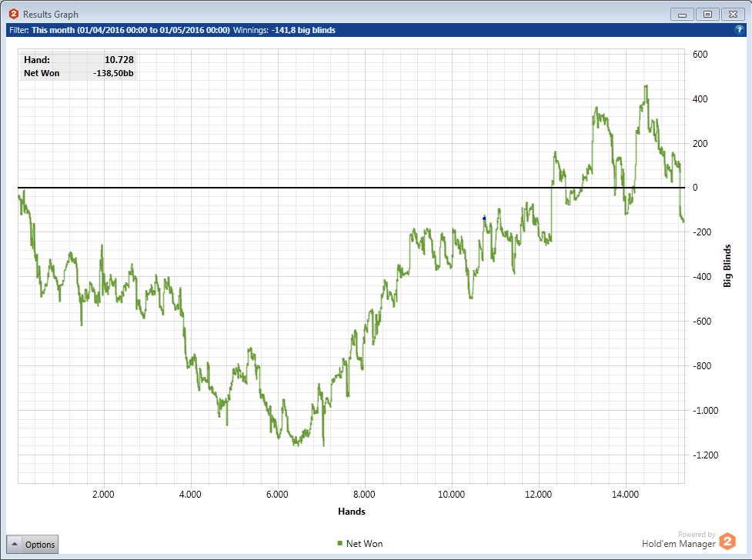
Task: Click the -400 big blinds axis label
Action: tap(702, 277)
